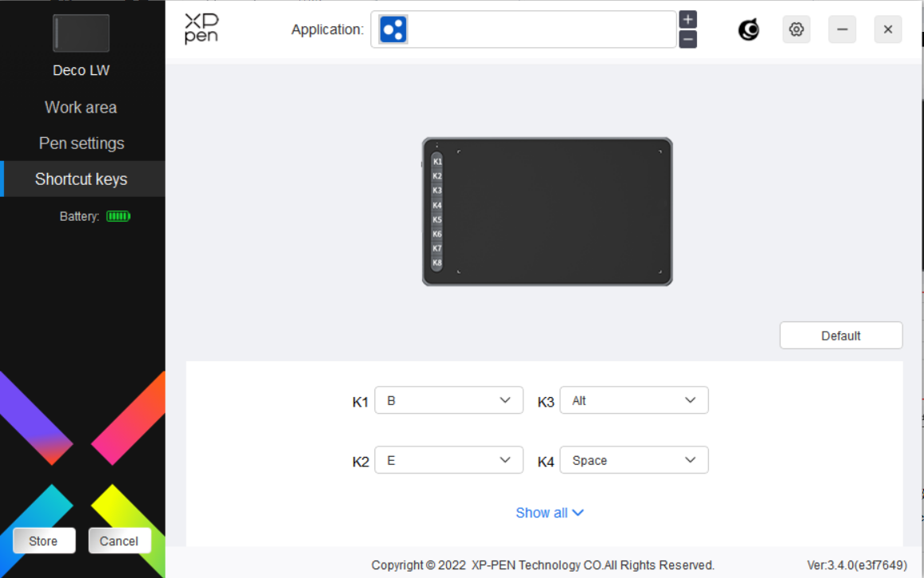
Task: Click the XP-Pen logo
Action: 201,29
